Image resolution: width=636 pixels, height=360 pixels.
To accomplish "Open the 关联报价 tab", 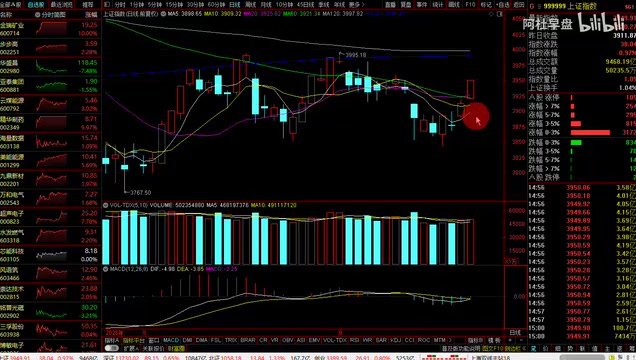I will pos(153,348).
